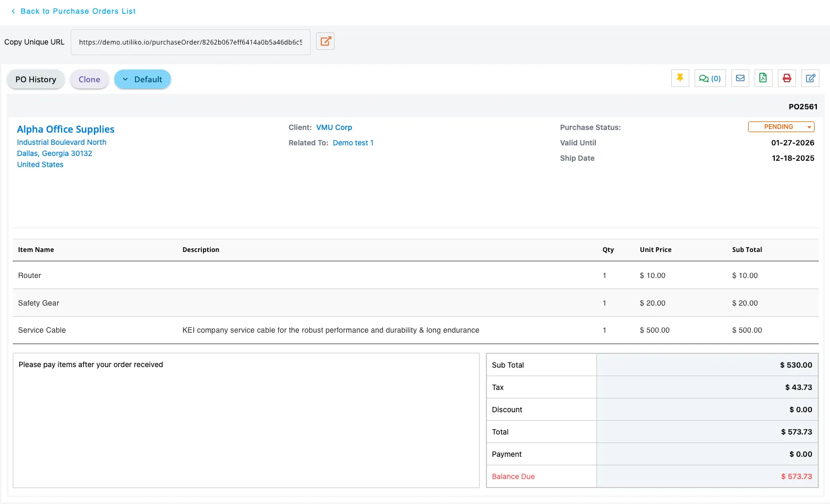Click the Service Cable item row
830x504 pixels.
[x=42, y=330]
